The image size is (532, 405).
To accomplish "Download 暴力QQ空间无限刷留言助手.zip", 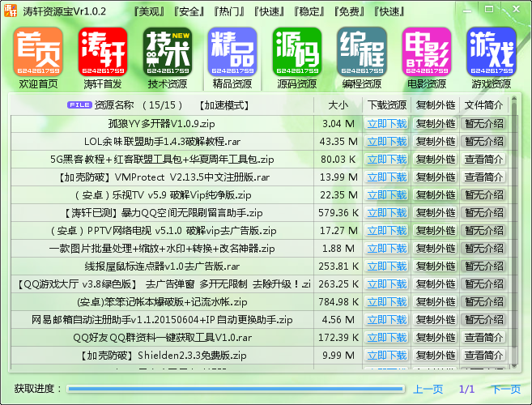I will click(387, 212).
